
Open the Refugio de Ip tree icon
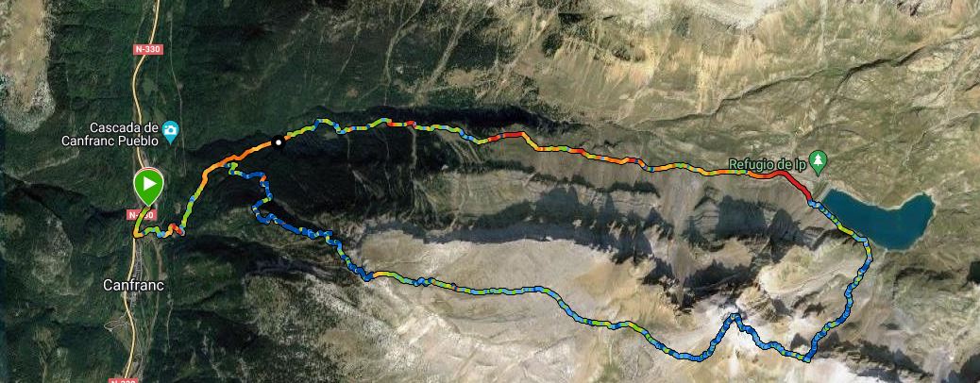click(x=818, y=160)
